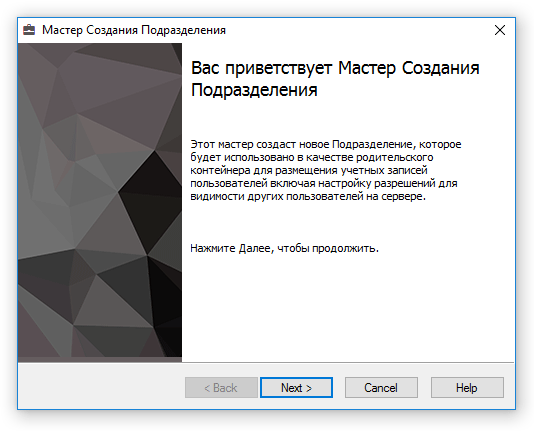Click the disabled < Back button
This screenshot has width=534, height=431.
coord(221,387)
